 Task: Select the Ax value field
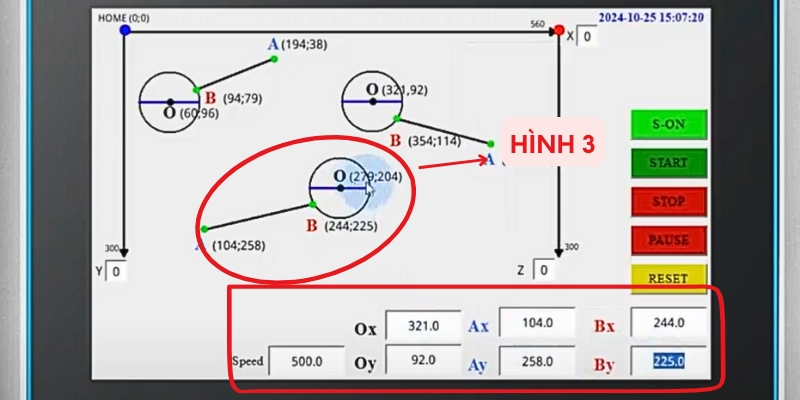(537, 323)
